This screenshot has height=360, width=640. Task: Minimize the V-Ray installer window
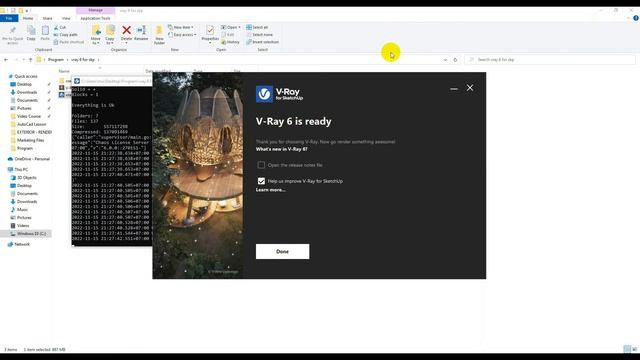(x=453, y=88)
